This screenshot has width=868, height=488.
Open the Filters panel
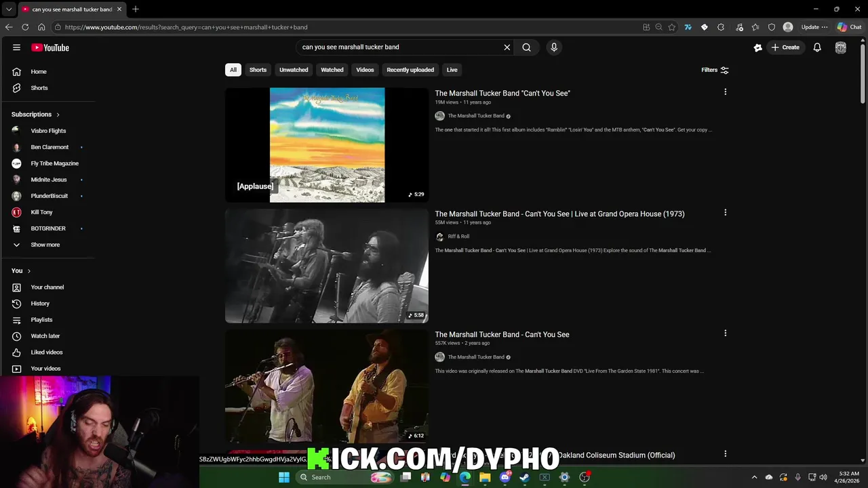(x=715, y=70)
